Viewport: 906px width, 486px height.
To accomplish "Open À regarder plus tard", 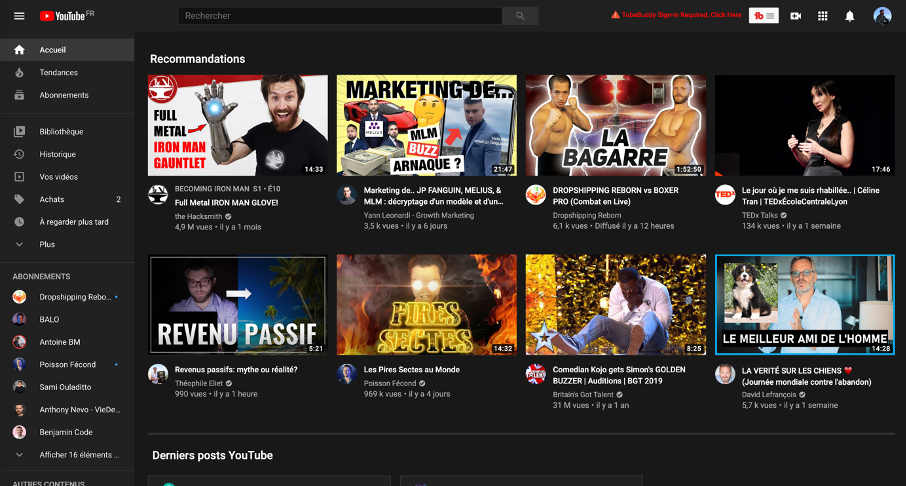I will (67, 221).
